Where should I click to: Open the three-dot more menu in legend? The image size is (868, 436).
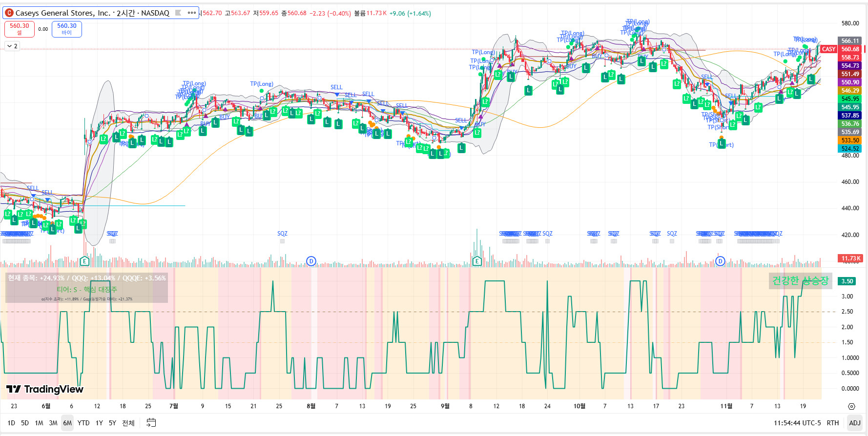click(192, 13)
